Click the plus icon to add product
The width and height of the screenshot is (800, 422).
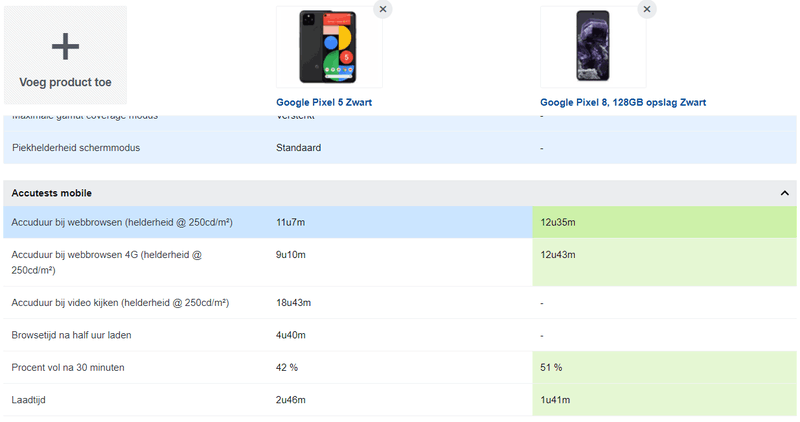point(65,45)
